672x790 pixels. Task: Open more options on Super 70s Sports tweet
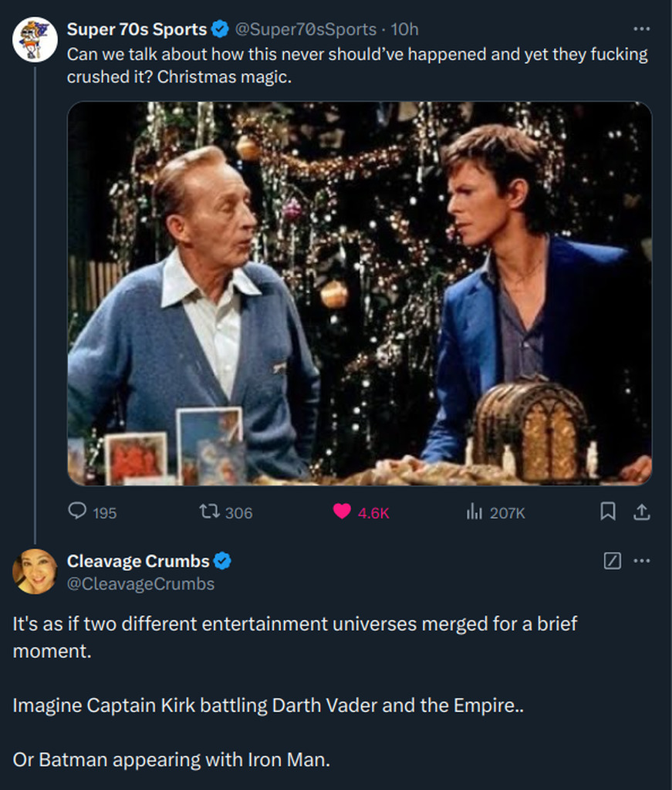pyautogui.click(x=641, y=29)
